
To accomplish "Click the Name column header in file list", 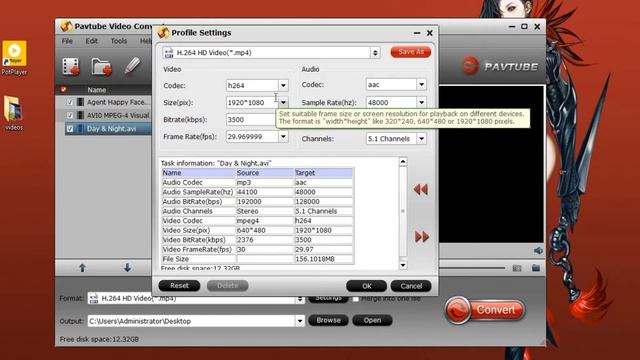I will tap(96, 90).
